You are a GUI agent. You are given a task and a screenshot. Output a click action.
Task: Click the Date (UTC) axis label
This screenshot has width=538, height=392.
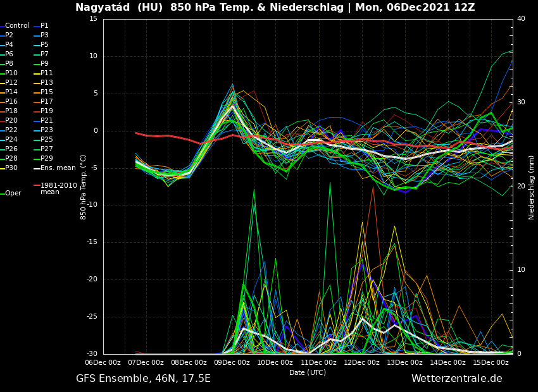coord(308,372)
